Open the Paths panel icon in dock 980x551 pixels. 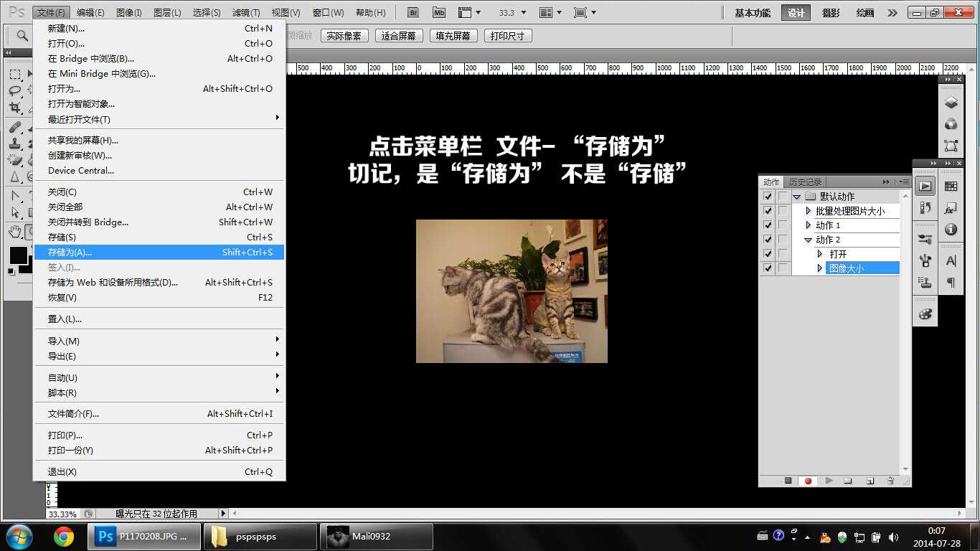point(951,146)
